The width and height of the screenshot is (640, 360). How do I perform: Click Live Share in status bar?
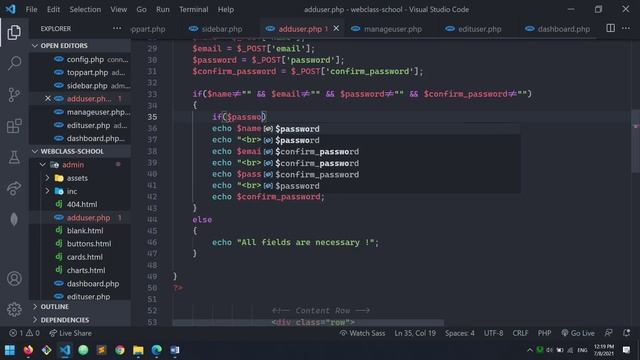tap(70, 333)
